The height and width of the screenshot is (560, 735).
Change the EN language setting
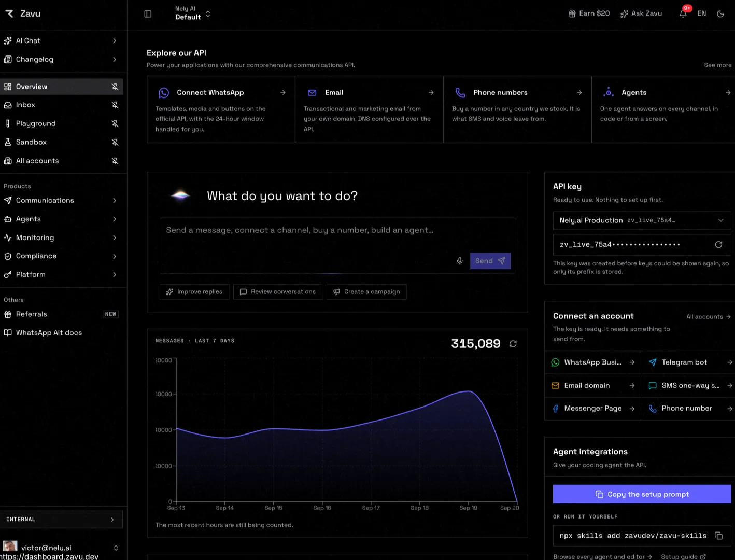pos(702,13)
